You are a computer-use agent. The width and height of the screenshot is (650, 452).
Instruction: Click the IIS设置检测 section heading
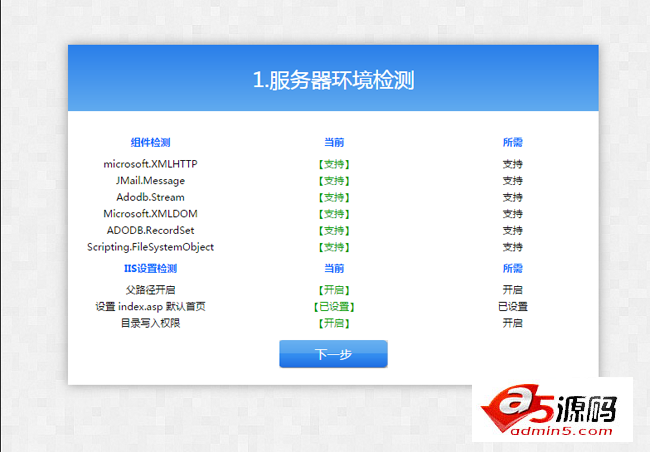coord(150,268)
